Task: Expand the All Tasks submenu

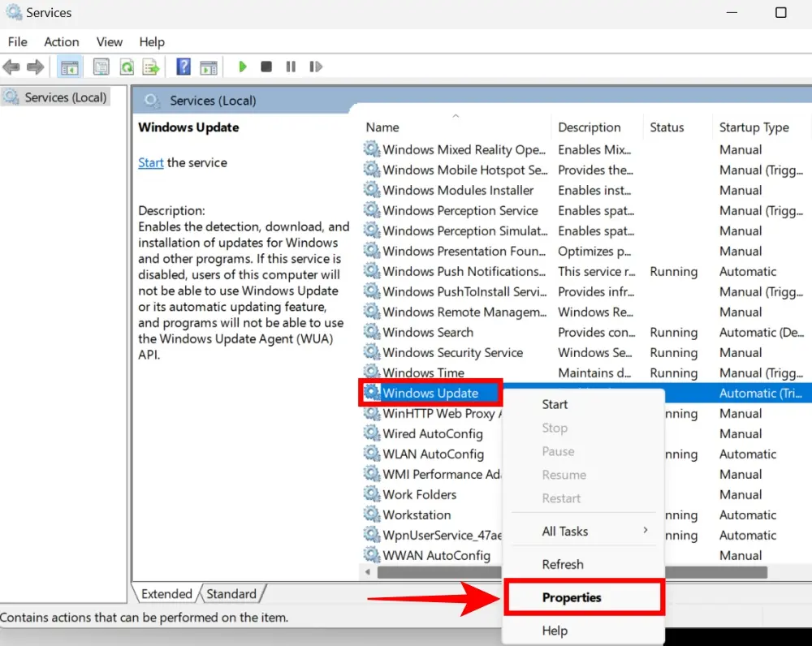Action: 583,531
